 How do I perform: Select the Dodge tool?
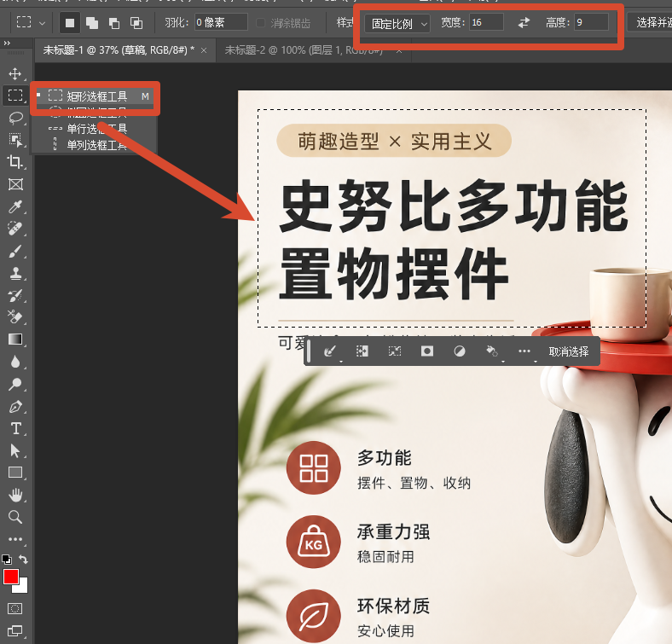click(x=15, y=384)
